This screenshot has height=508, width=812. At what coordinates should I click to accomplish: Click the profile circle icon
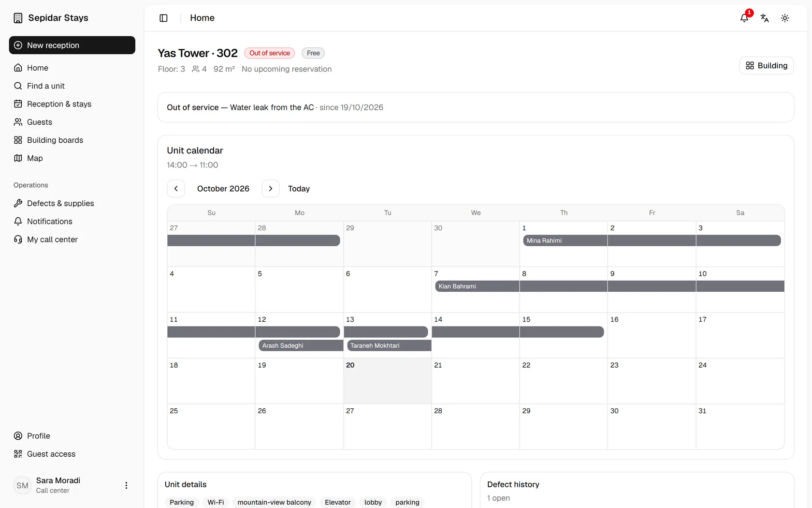point(18,436)
